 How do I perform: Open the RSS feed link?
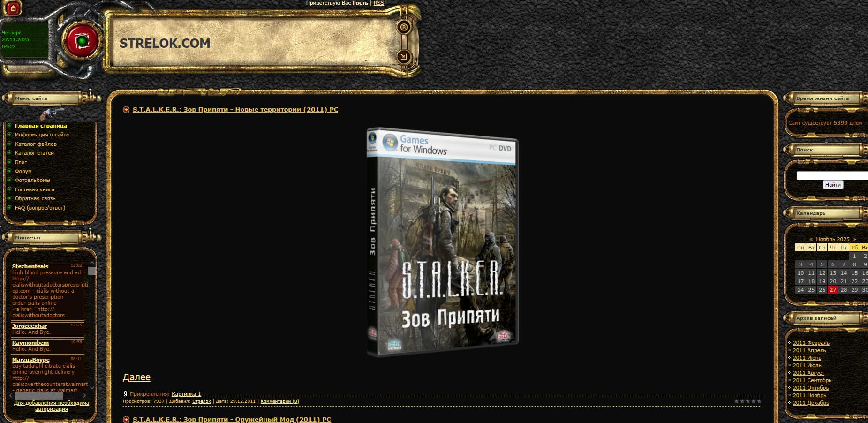click(378, 3)
